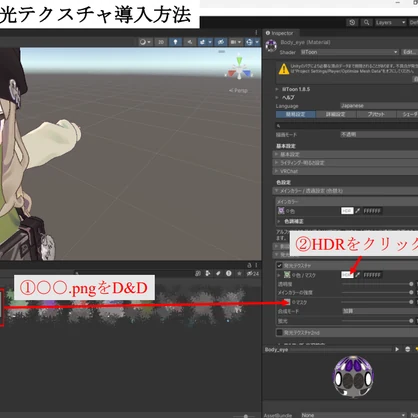Collapse the メインカラー / 透過設定 section

[346, 191]
